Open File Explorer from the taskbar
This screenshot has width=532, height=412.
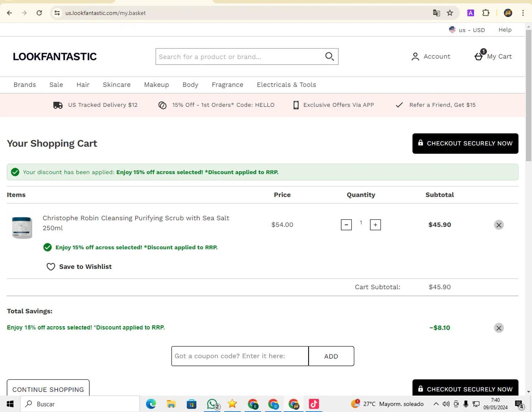tap(171, 404)
